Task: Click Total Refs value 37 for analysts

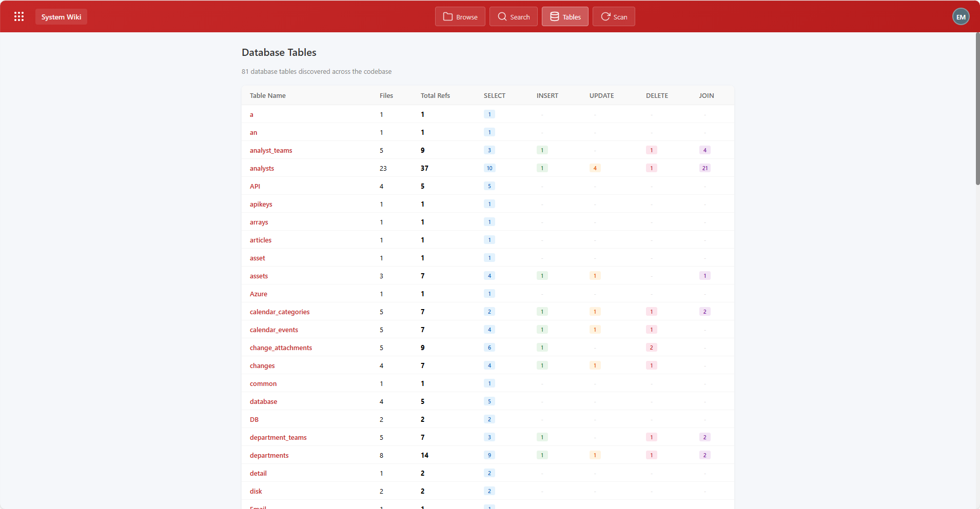Action: click(424, 168)
